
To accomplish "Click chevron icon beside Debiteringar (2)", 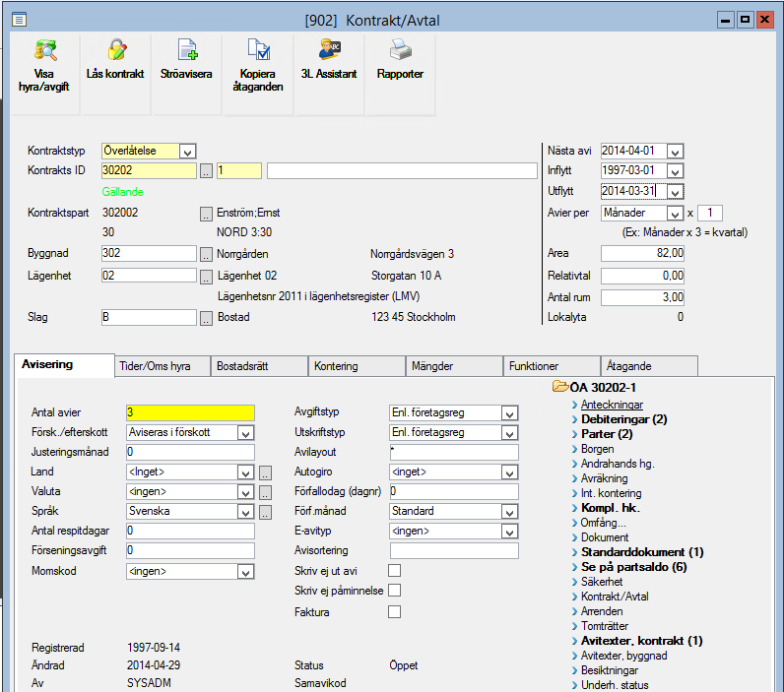I will [574, 419].
